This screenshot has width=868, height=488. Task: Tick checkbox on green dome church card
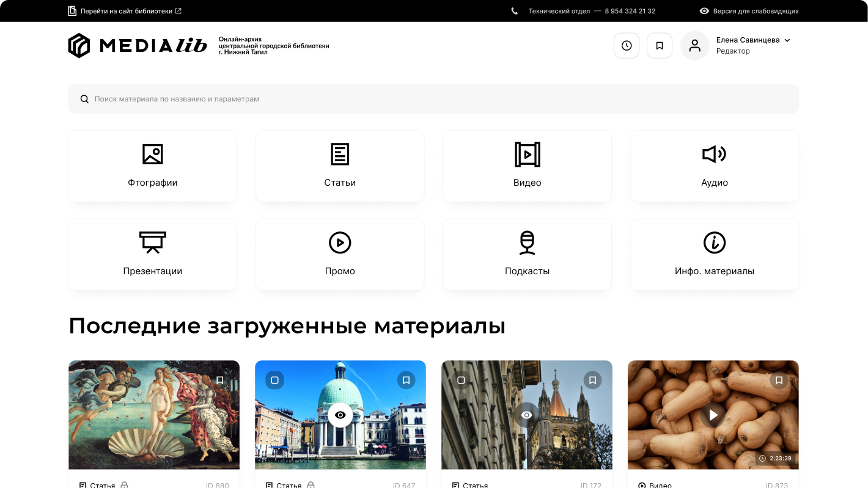click(274, 380)
